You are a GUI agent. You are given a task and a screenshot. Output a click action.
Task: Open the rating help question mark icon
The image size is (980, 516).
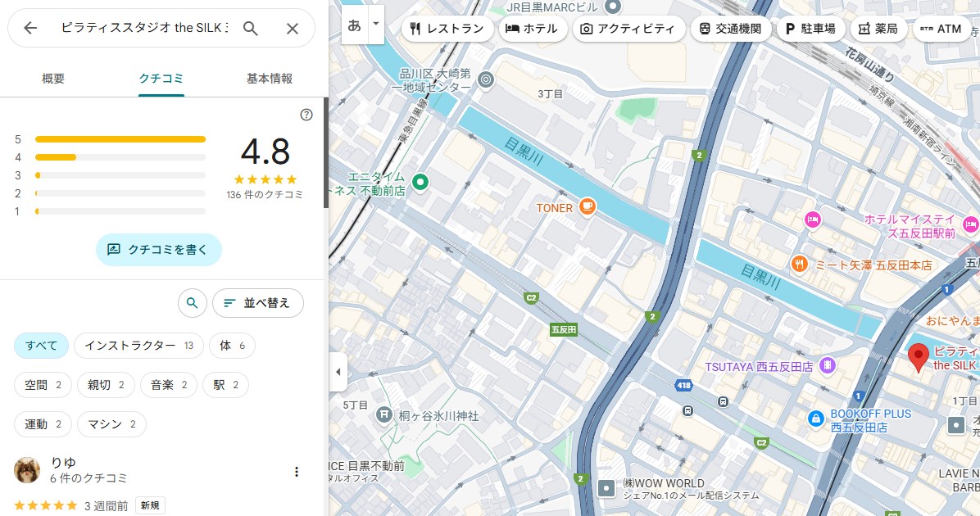tap(306, 115)
